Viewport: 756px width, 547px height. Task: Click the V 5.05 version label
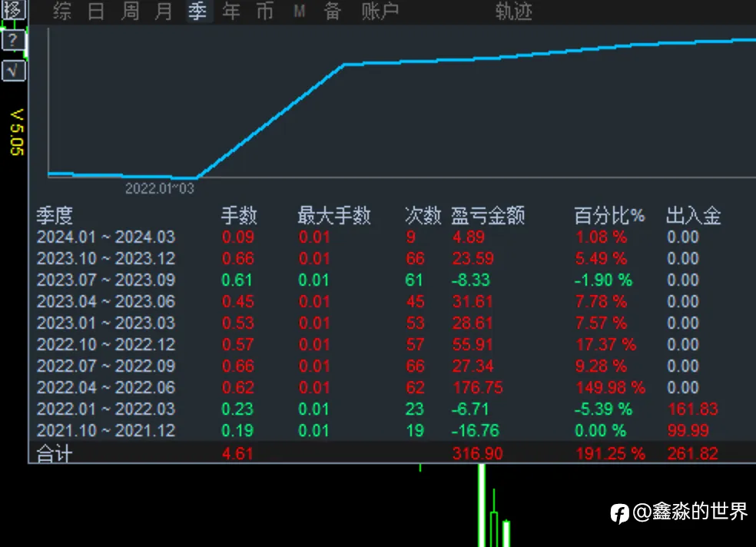pyautogui.click(x=17, y=132)
